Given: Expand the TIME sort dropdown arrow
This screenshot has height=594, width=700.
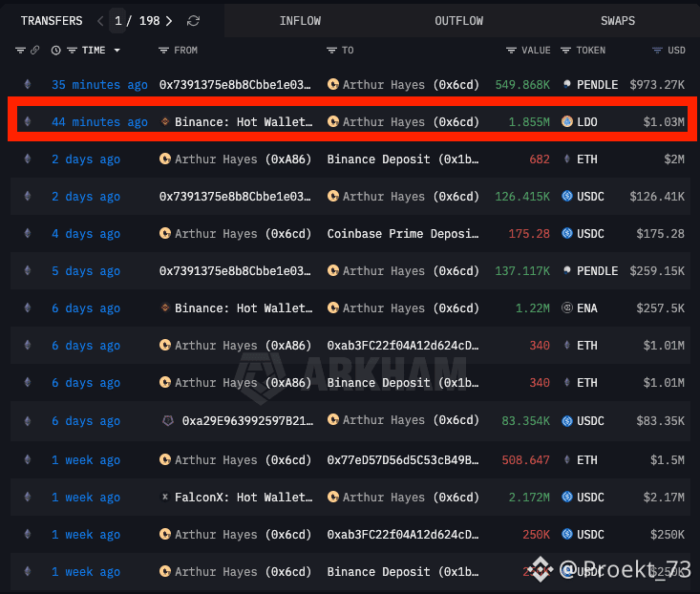Looking at the screenshot, I should point(117,50).
